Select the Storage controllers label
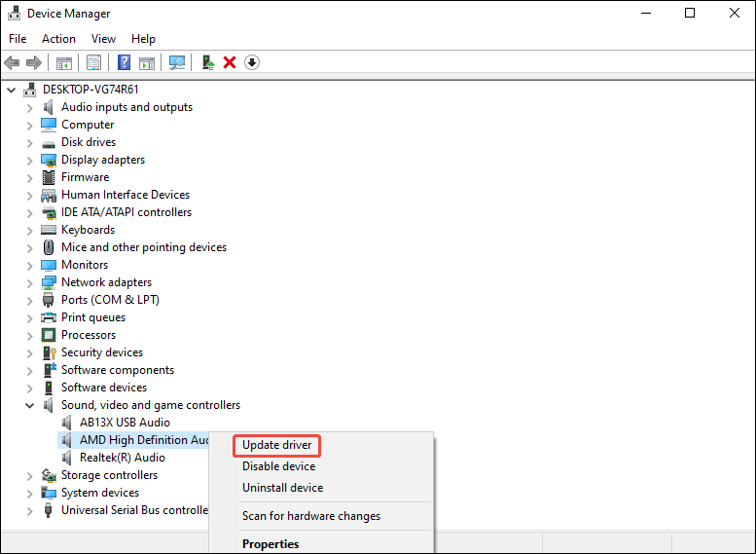Screen dimensions: 756x554 [109, 475]
